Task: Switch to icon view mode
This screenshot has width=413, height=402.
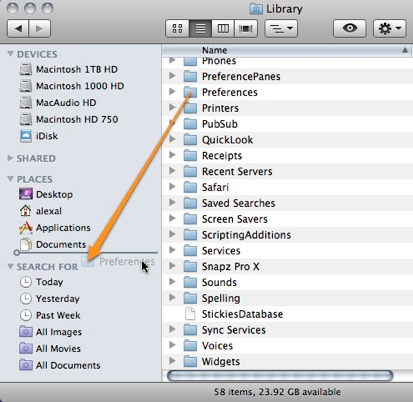Action: 177,28
